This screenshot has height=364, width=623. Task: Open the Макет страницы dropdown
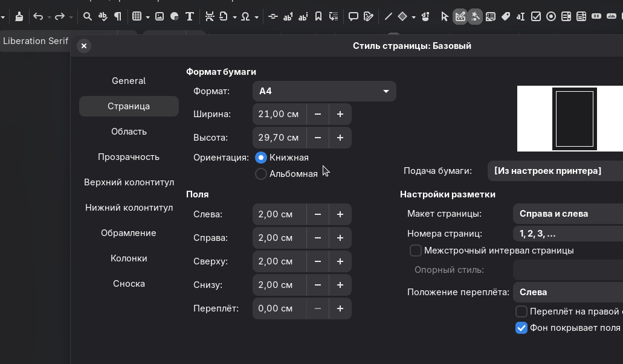coord(567,214)
